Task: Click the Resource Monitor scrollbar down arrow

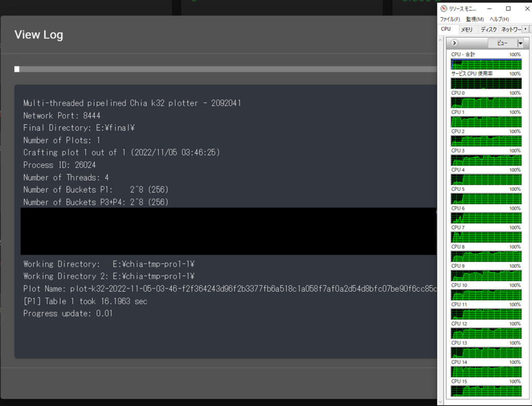Action: click(441, 402)
